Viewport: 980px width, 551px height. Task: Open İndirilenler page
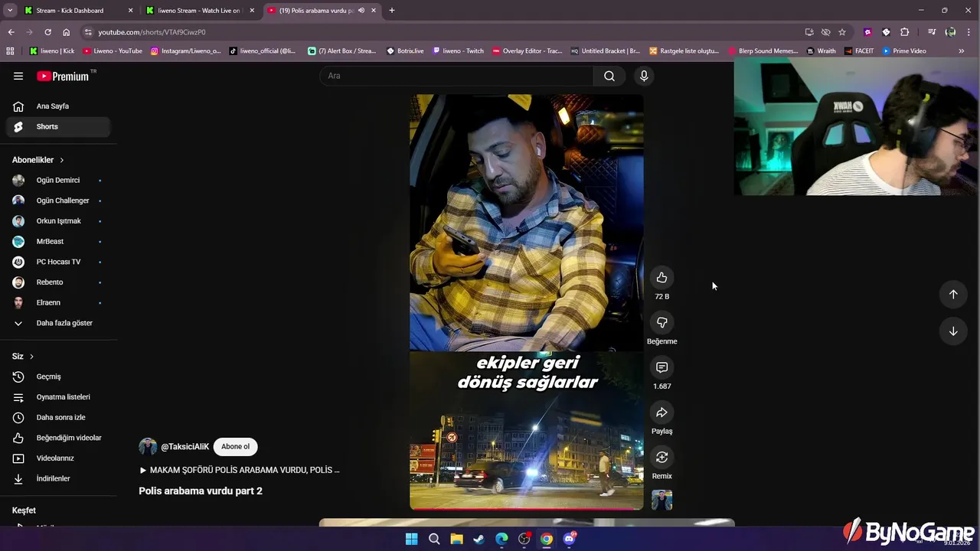pos(58,479)
